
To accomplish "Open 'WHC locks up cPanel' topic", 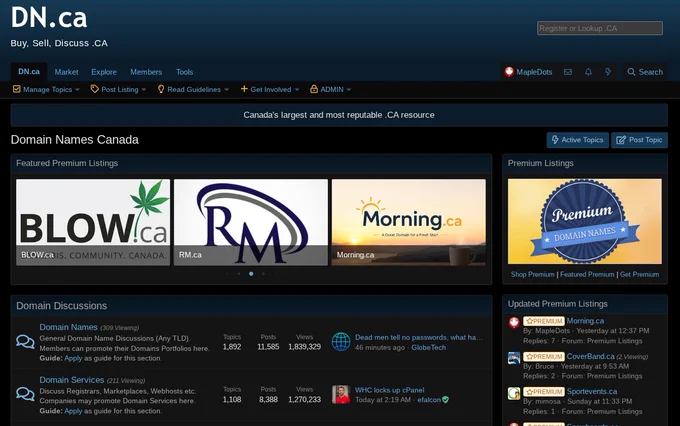I will point(389,390).
